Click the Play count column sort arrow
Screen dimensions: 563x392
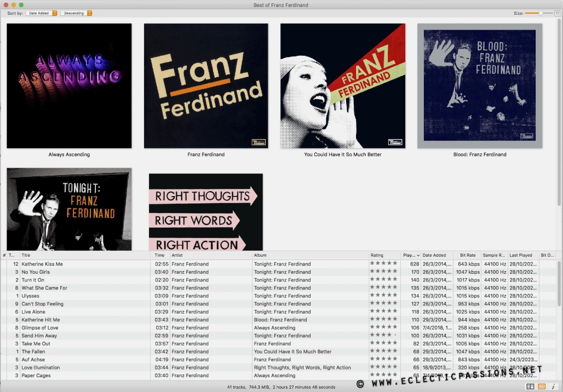(x=418, y=256)
